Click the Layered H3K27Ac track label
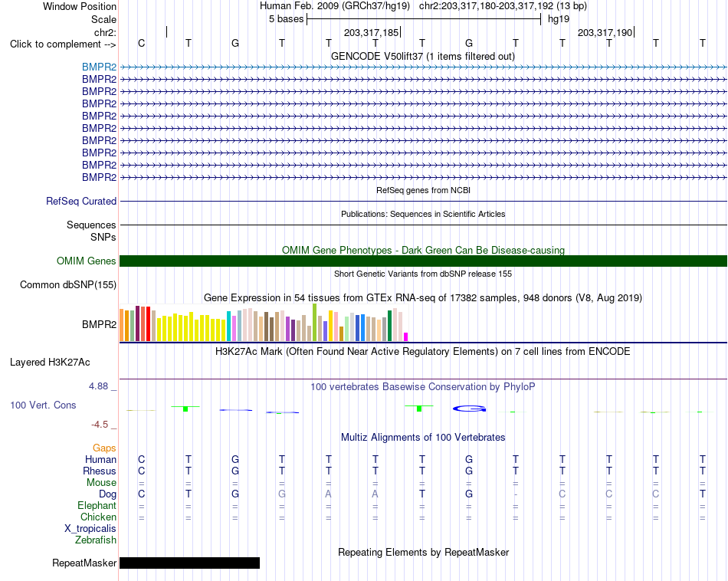 pyautogui.click(x=50, y=363)
